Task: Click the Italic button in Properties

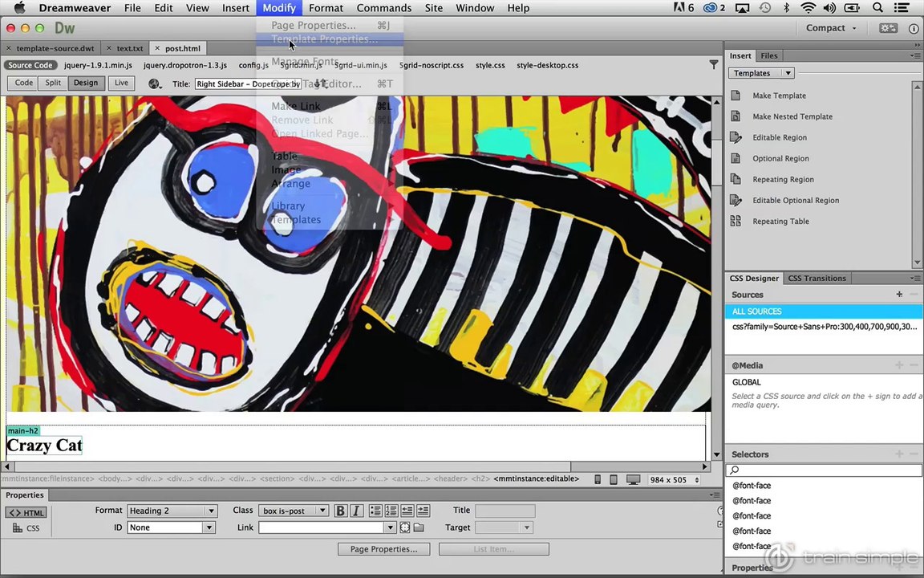Action: pyautogui.click(x=356, y=511)
